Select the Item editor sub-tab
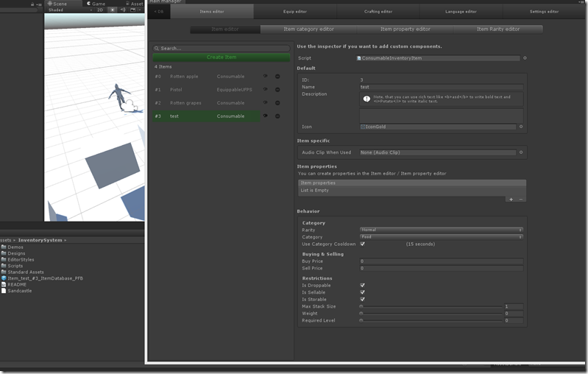Screen dimensions: 588x374 pos(225,29)
